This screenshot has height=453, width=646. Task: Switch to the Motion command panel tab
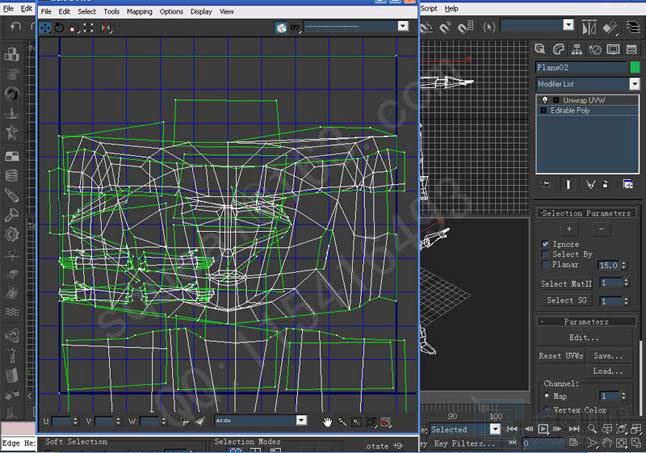(595, 49)
